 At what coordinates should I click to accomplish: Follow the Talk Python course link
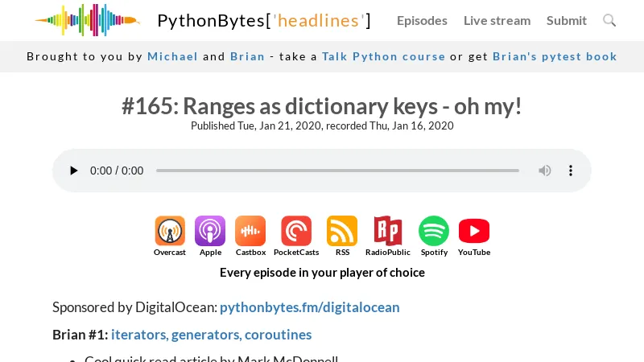(383, 56)
